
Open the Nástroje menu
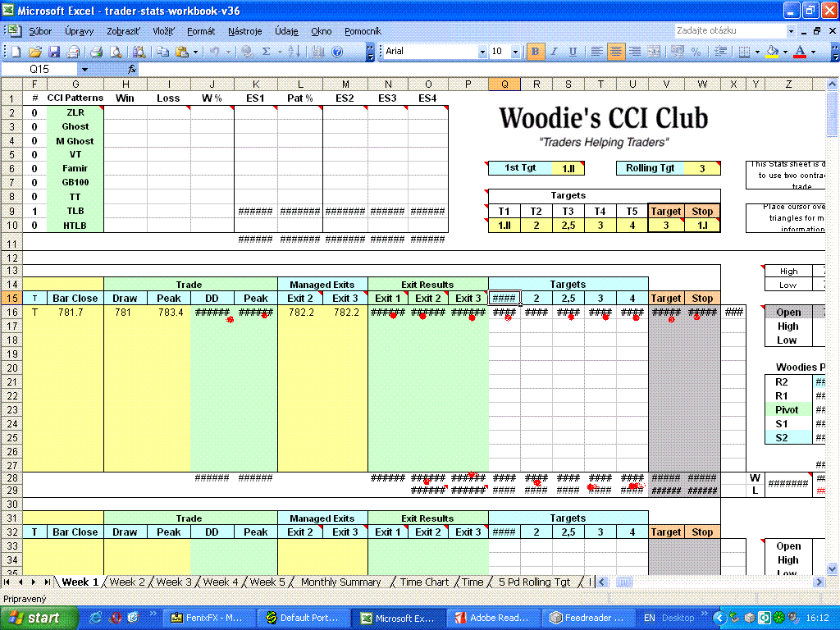coord(244,31)
